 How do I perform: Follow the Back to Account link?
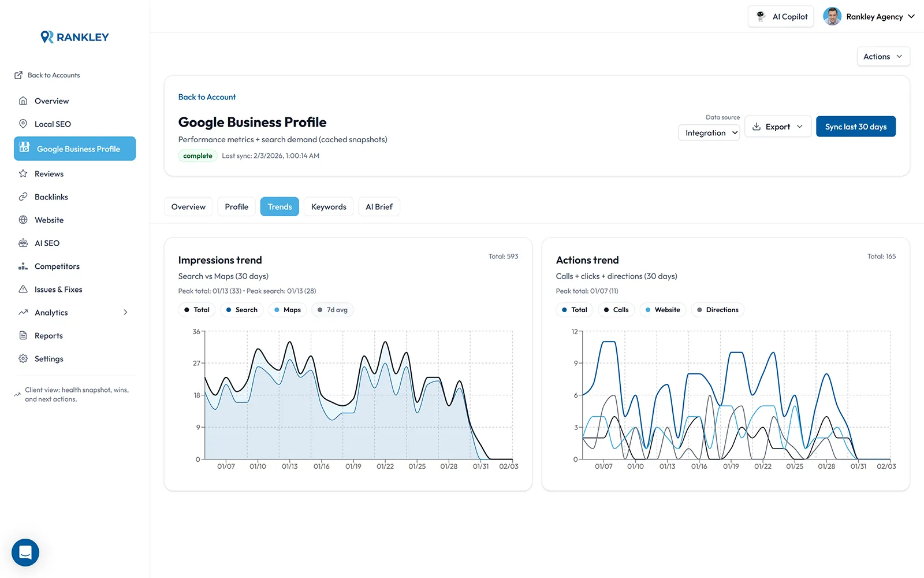click(x=207, y=97)
